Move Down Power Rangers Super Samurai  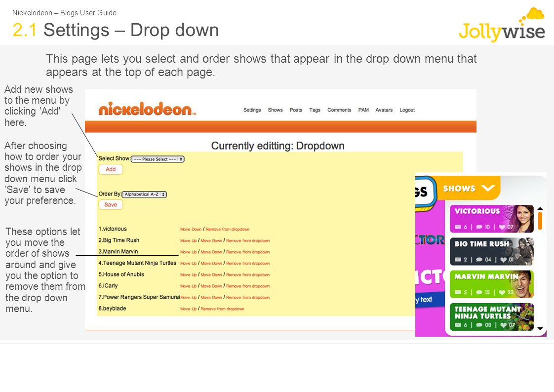(x=211, y=297)
